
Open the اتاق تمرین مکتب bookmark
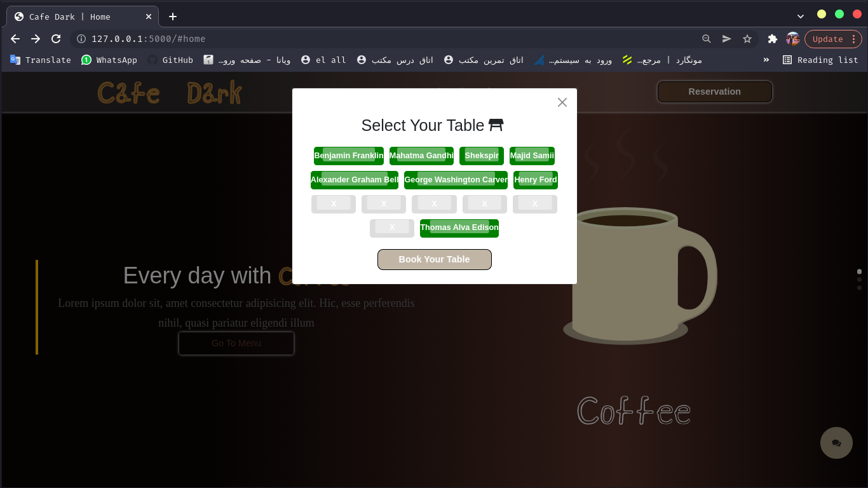point(484,60)
